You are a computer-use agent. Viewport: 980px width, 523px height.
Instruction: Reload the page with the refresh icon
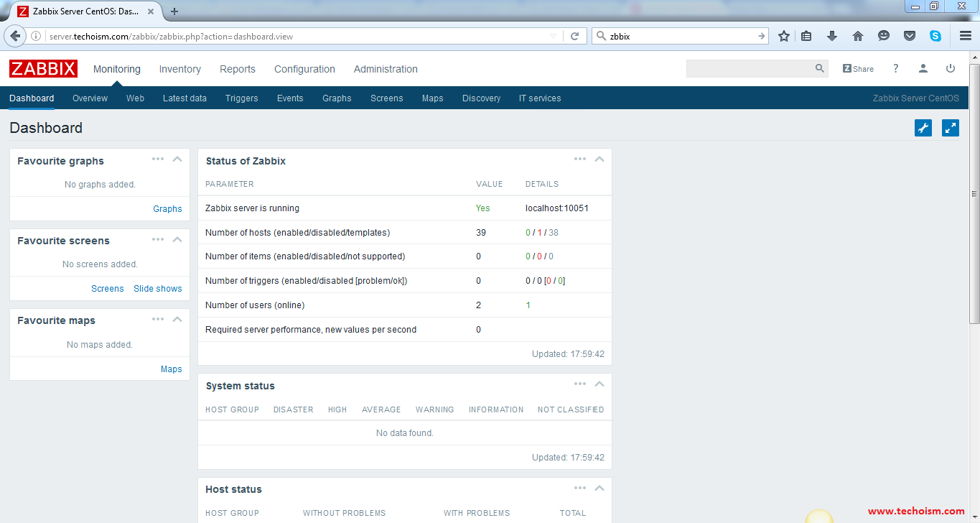[575, 36]
